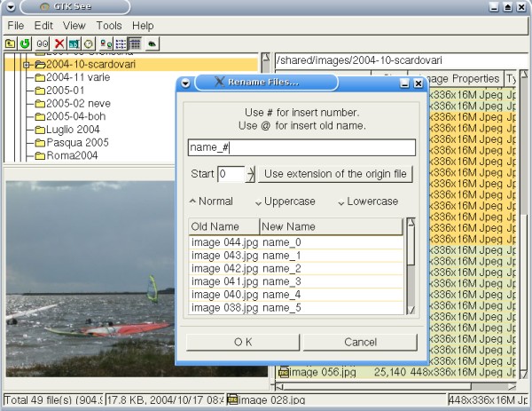The height and width of the screenshot is (411, 532).
Task: Click the binoculars view icon
Action: tap(43, 43)
